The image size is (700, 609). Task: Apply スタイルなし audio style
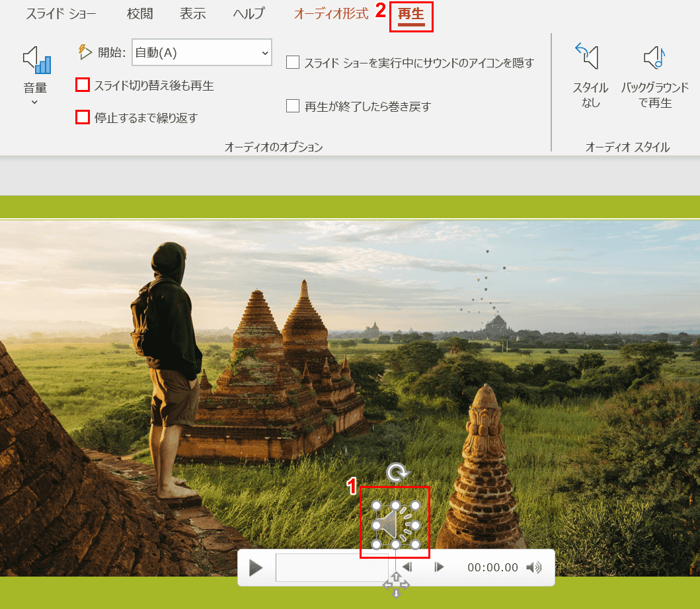(590, 76)
